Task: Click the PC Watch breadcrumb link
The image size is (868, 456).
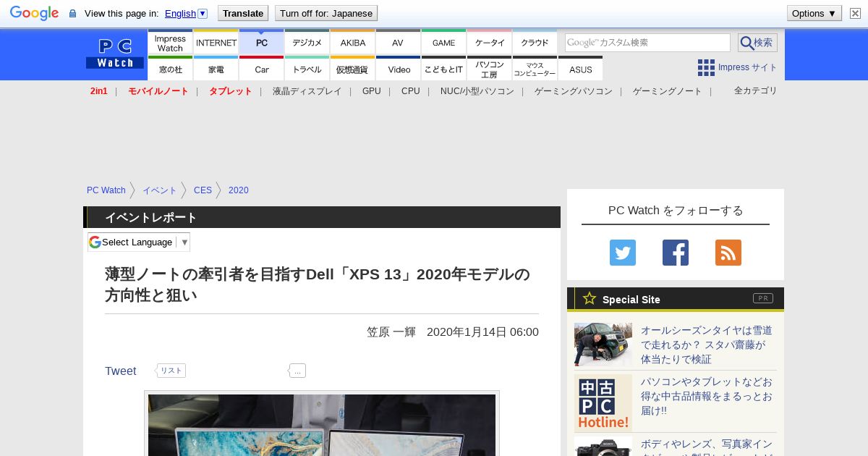Action: coord(106,190)
